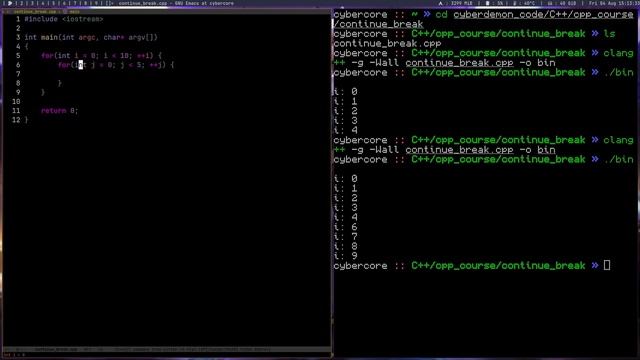Screen dimensions: 640x360
Task: Click the closing brace on line 8
Action: tap(60, 83)
